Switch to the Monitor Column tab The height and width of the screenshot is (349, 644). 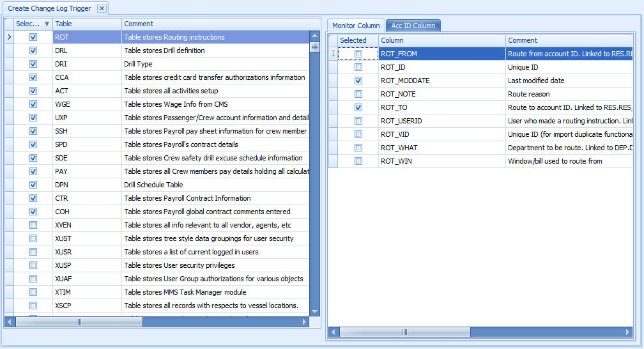click(356, 26)
